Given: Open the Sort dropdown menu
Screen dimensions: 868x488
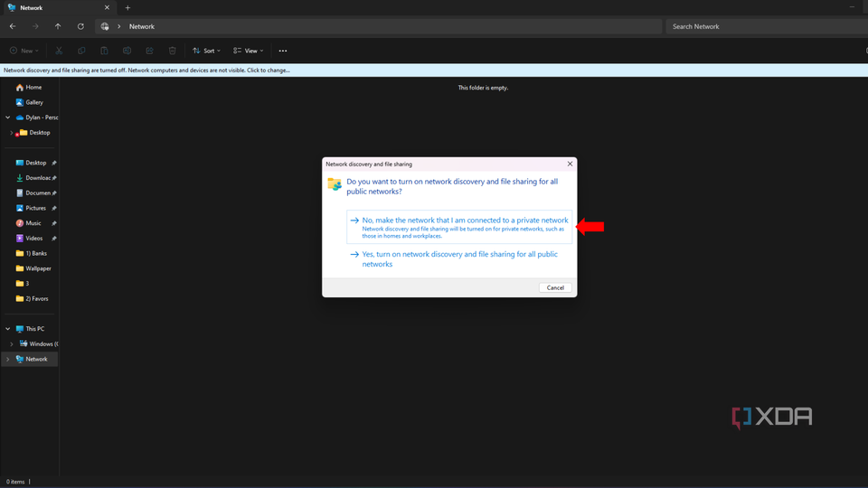Looking at the screenshot, I should [x=207, y=51].
